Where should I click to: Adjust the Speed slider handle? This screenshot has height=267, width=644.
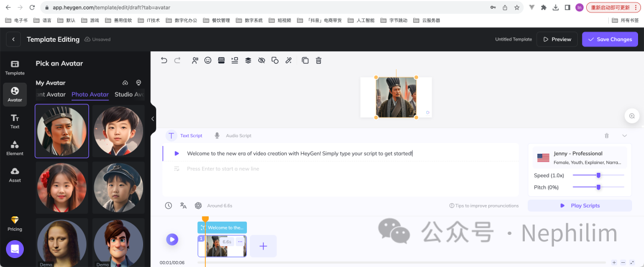point(599,175)
